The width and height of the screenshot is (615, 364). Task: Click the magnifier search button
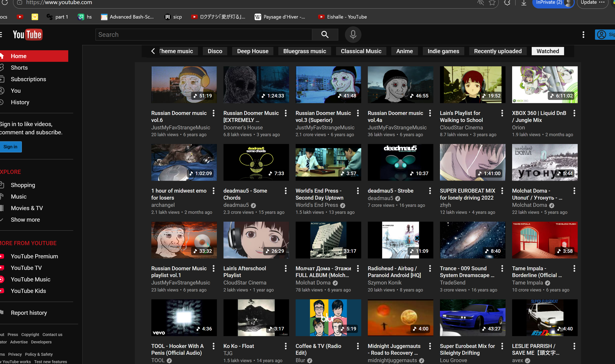pos(325,35)
